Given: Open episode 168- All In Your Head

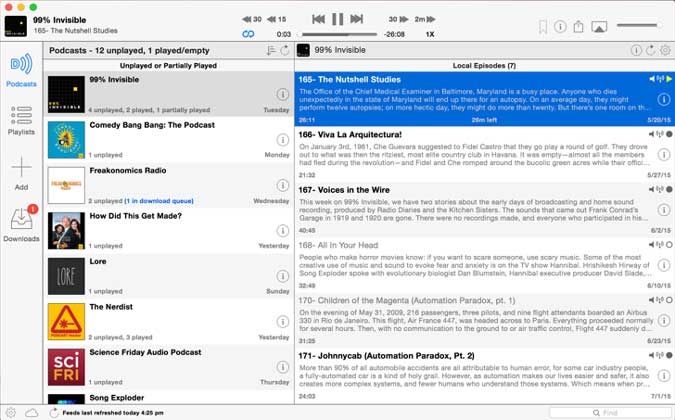Looking at the screenshot, I should (485, 265).
